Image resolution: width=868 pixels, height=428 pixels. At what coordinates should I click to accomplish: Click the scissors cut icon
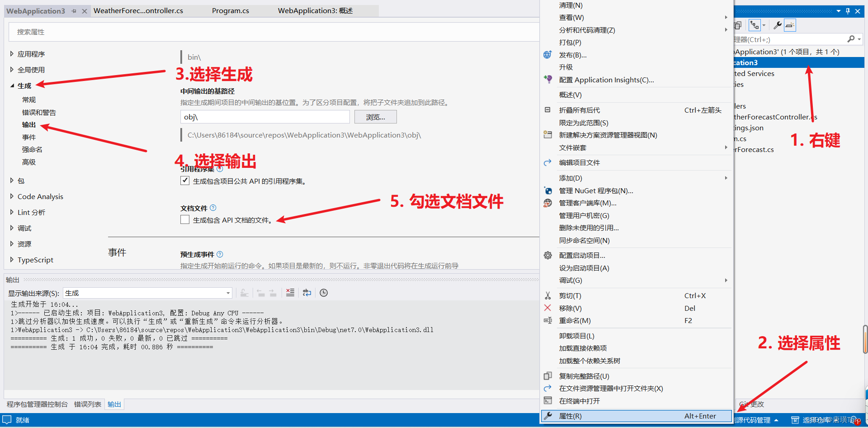(547, 295)
